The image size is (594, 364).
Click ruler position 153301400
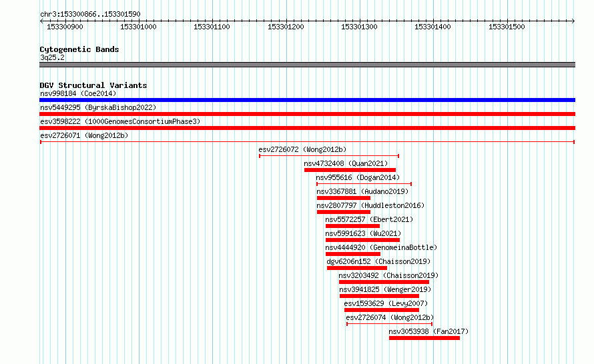click(432, 27)
